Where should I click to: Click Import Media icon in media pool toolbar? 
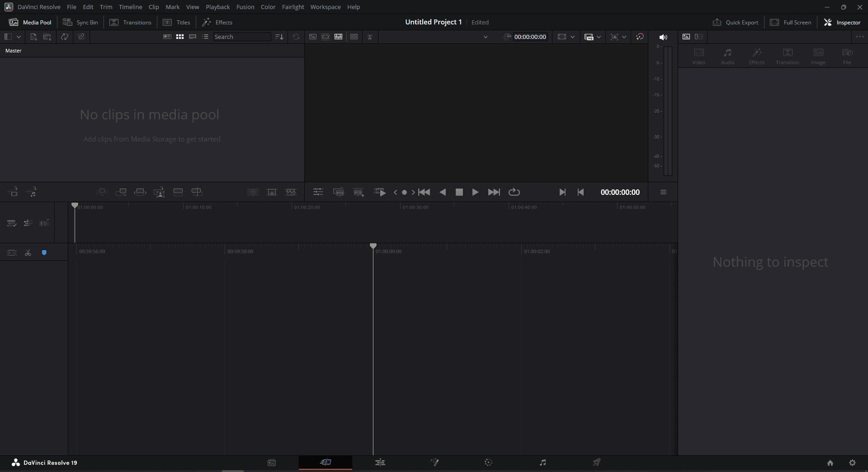[x=33, y=37]
